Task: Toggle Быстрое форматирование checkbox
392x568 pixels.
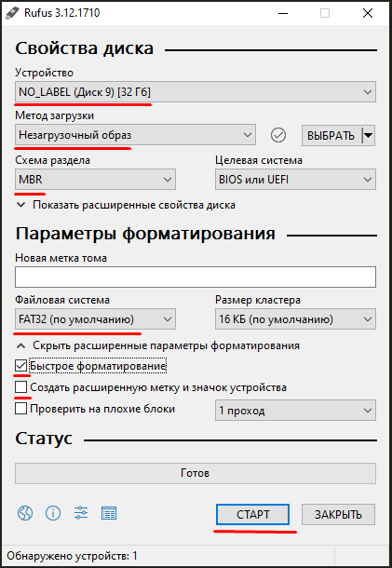Action: [x=21, y=366]
